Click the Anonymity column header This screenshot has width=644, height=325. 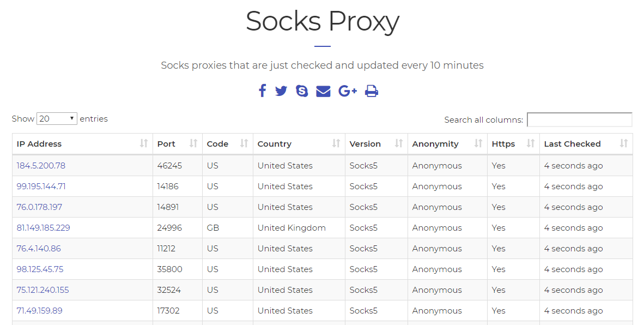point(436,143)
